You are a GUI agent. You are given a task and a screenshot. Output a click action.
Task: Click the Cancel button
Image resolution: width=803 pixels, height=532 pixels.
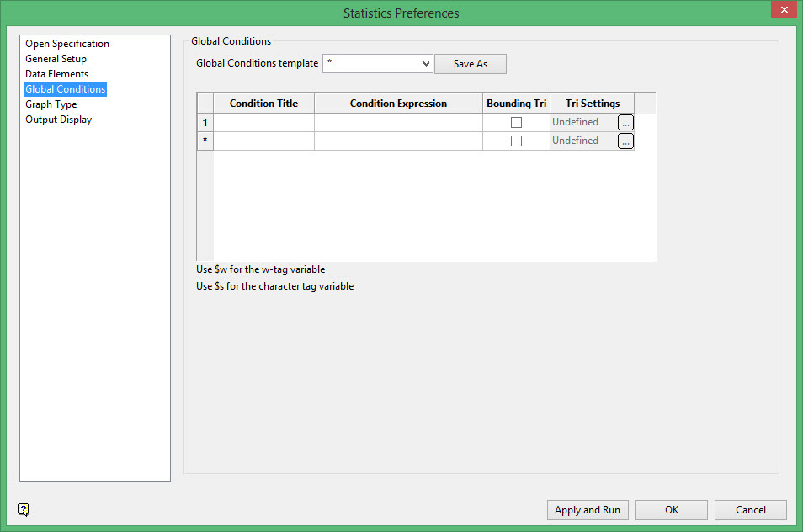point(750,510)
